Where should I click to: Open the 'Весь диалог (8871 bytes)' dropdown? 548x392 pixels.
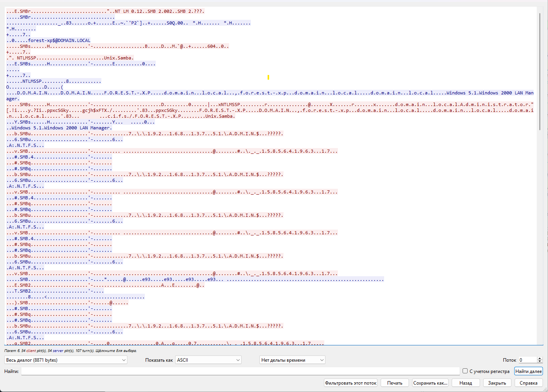coord(66,360)
